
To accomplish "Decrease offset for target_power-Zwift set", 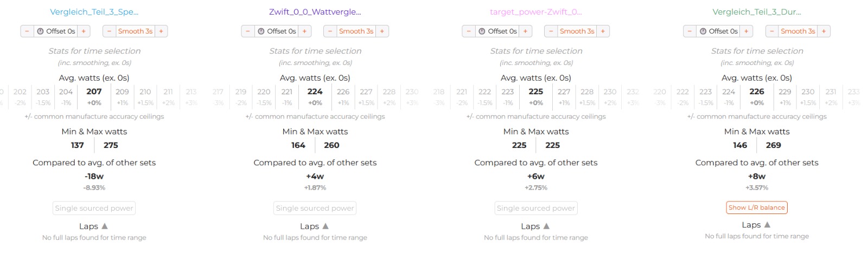I will (469, 31).
